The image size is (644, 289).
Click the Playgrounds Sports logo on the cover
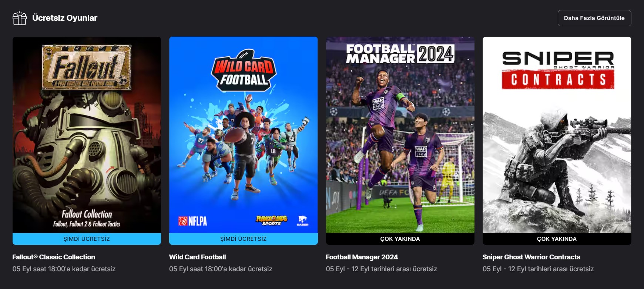[x=271, y=220]
